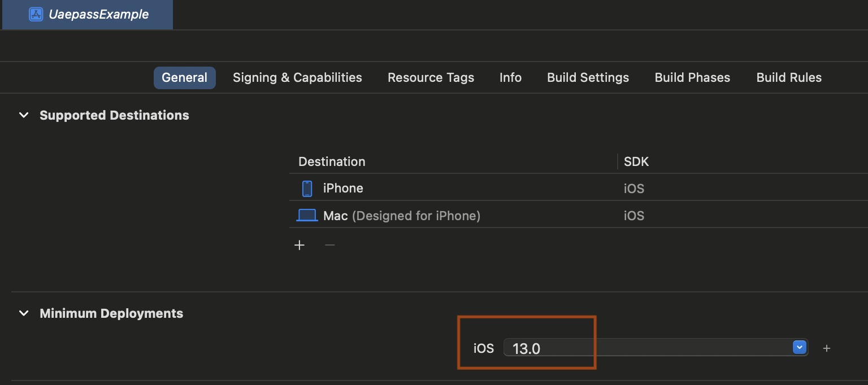Switch to the Resource Tags tab
868x385 pixels.
(431, 78)
